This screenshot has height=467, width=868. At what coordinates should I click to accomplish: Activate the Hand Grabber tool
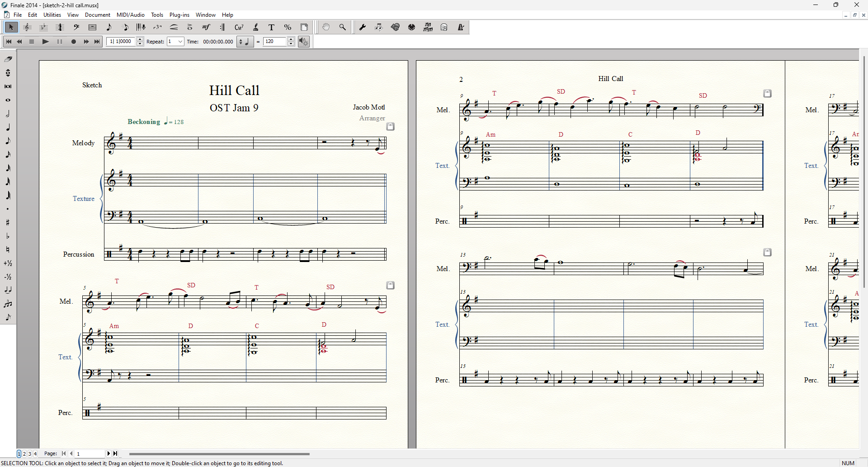(326, 27)
